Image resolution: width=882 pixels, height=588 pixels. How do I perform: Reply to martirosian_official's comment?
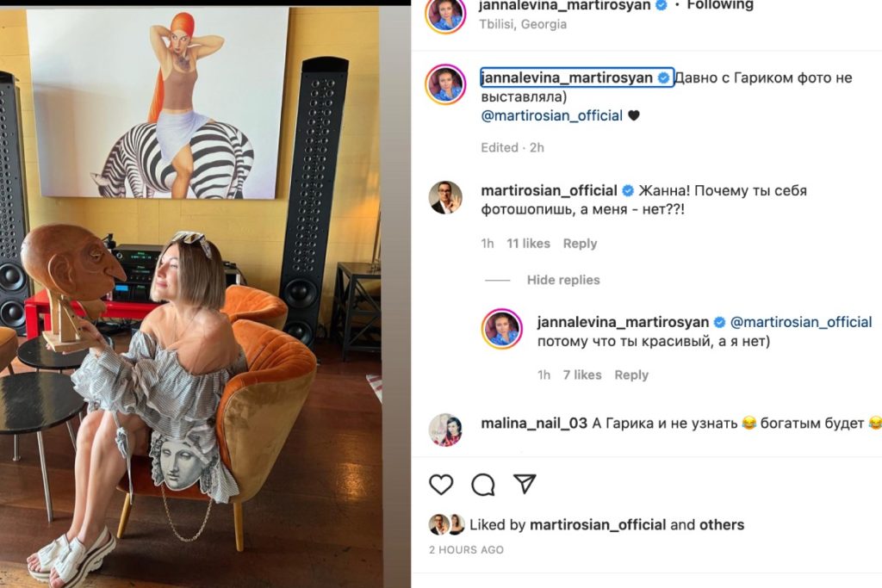pos(580,244)
